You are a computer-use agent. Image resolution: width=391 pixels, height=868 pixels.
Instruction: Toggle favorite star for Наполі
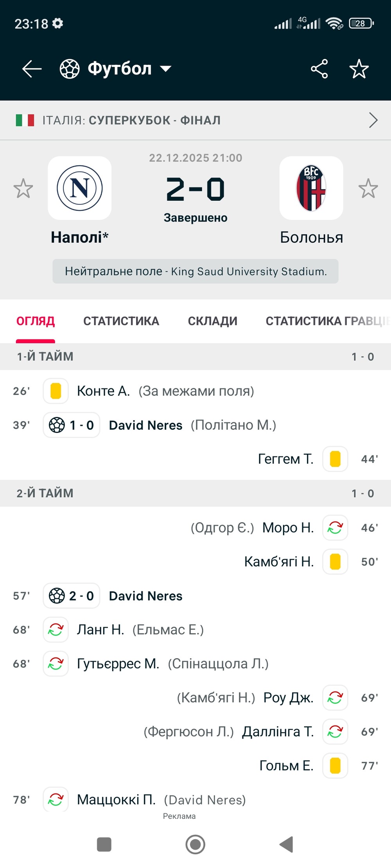tap(23, 188)
